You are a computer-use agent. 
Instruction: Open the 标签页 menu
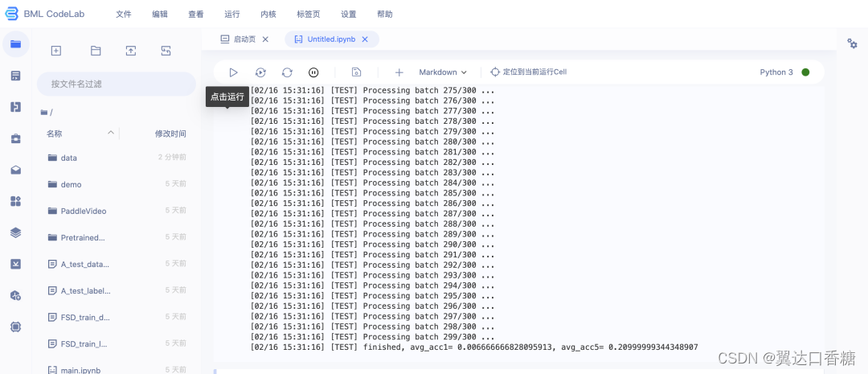click(x=309, y=14)
